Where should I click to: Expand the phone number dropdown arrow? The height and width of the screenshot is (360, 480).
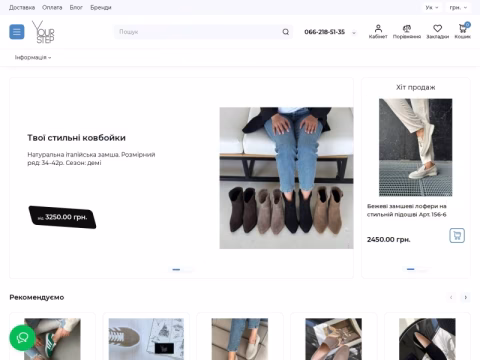point(354,33)
